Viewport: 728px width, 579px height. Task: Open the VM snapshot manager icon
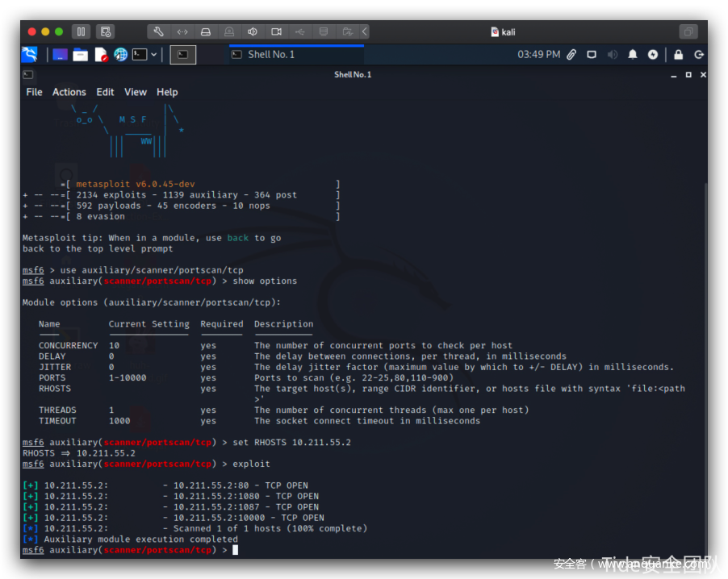(x=105, y=31)
